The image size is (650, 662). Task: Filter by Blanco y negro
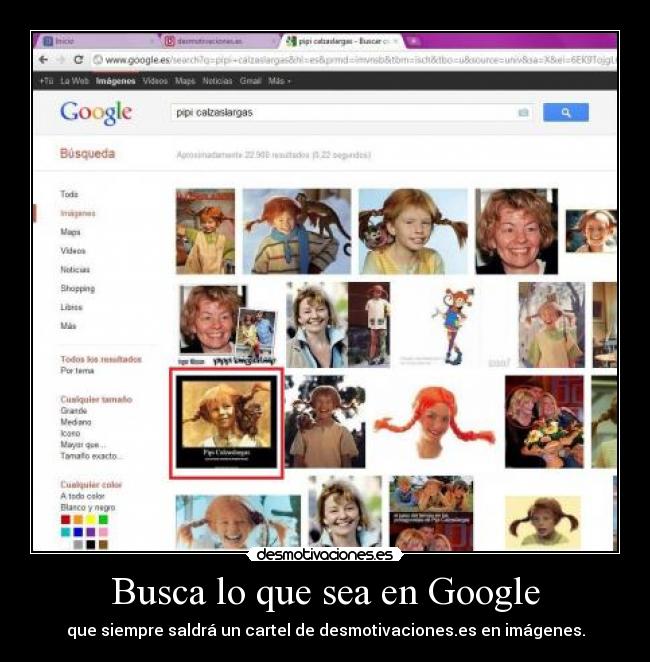coord(87,507)
